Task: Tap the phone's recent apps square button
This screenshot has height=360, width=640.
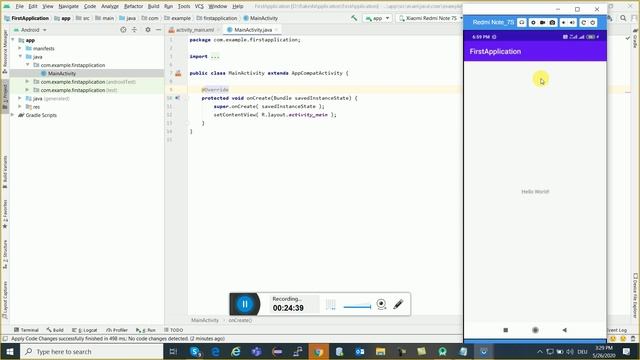Action: coord(505,330)
